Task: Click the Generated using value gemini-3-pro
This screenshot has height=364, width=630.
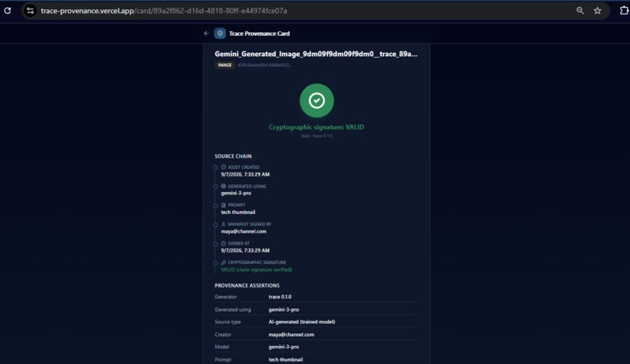Action: [284, 310]
